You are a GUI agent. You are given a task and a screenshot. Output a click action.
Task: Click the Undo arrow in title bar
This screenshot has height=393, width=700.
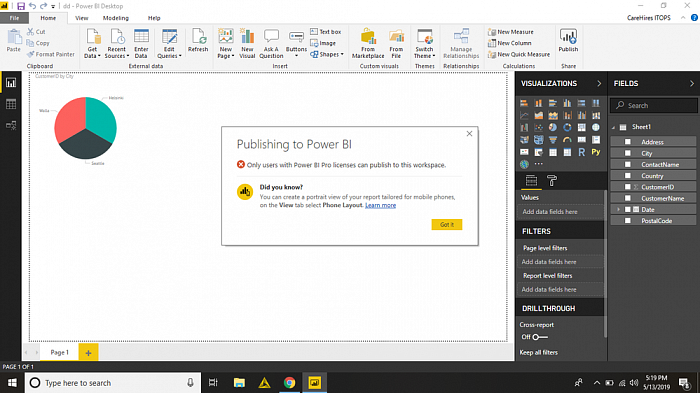coord(32,6)
